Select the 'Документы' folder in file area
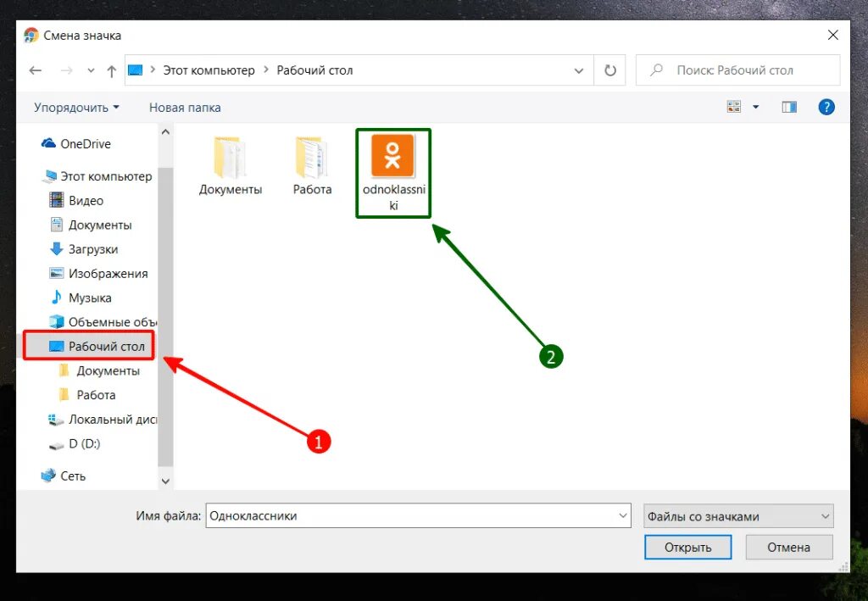The image size is (868, 601). click(231, 166)
